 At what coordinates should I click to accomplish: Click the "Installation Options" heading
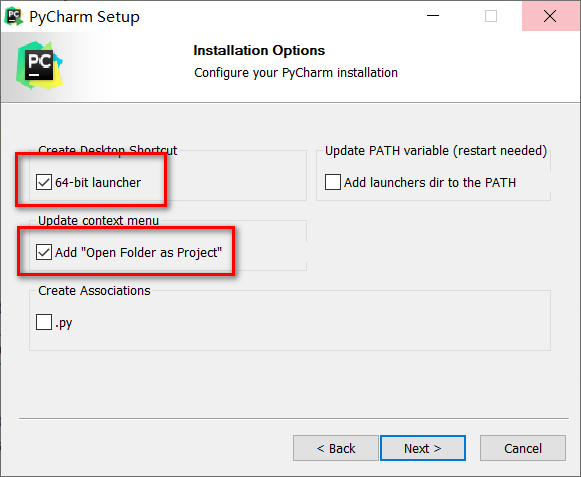[259, 50]
